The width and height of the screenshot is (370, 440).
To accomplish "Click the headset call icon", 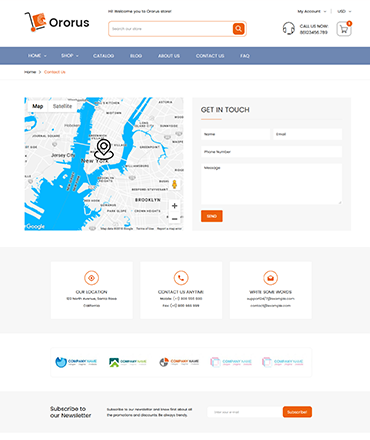I will (x=289, y=29).
